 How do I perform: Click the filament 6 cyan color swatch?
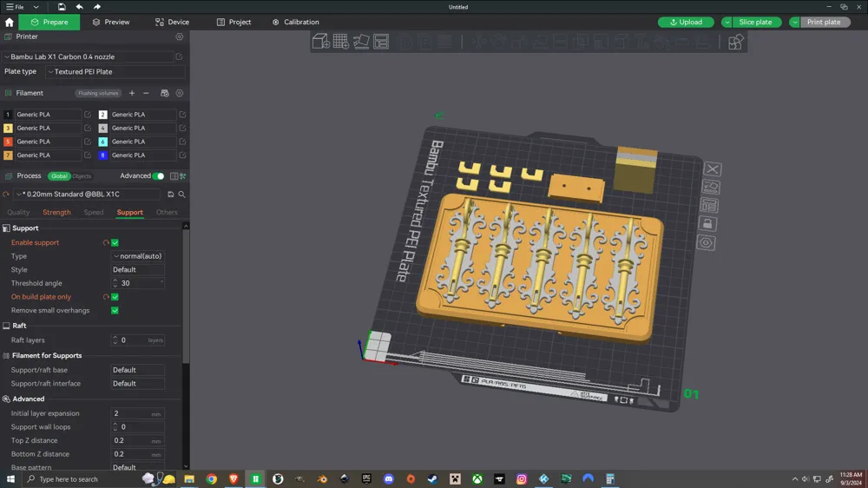(102, 142)
